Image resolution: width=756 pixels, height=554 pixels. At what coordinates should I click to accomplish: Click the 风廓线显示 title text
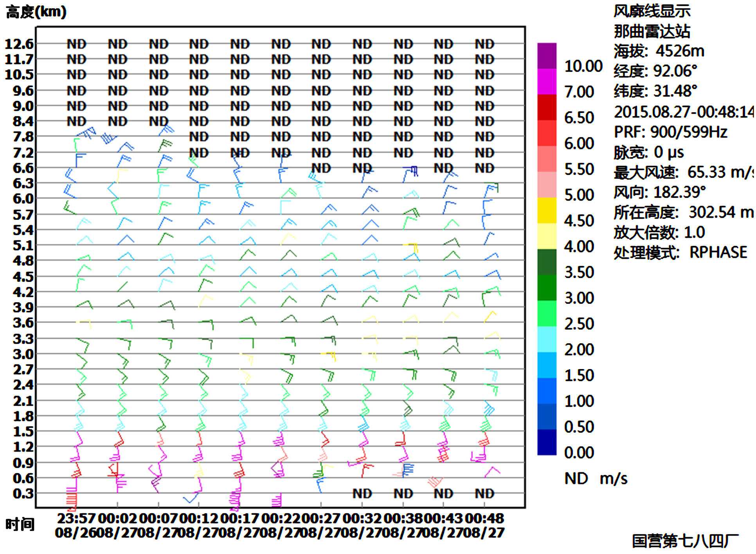652,11
